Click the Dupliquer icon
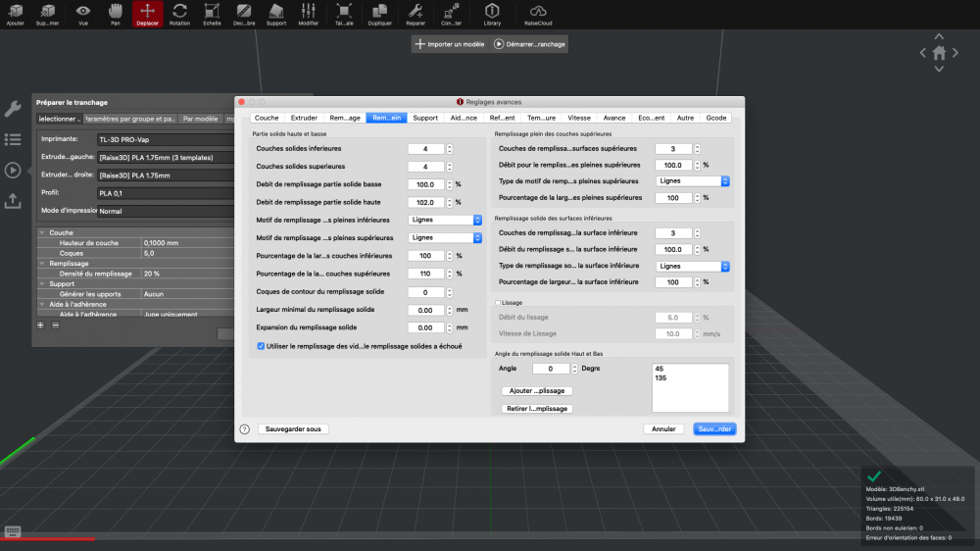Viewport: 980px width, 551px height. coord(379,11)
